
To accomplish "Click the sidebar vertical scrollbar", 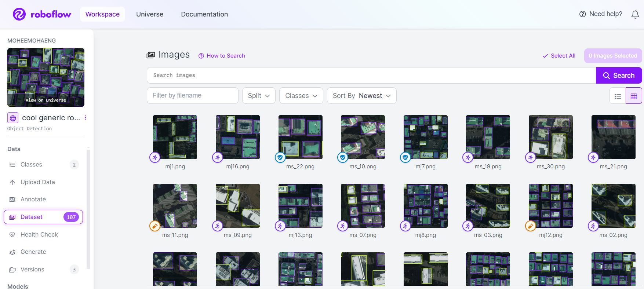I will pos(88,209).
